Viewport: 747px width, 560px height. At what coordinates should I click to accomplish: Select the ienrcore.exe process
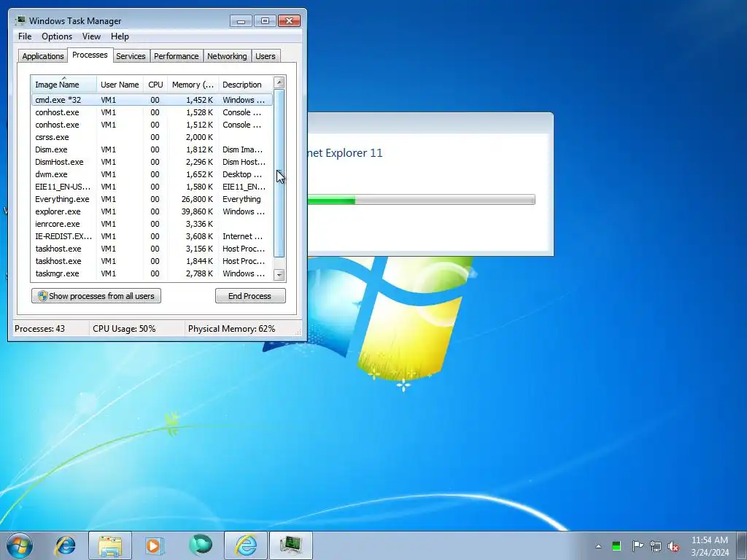152,224
